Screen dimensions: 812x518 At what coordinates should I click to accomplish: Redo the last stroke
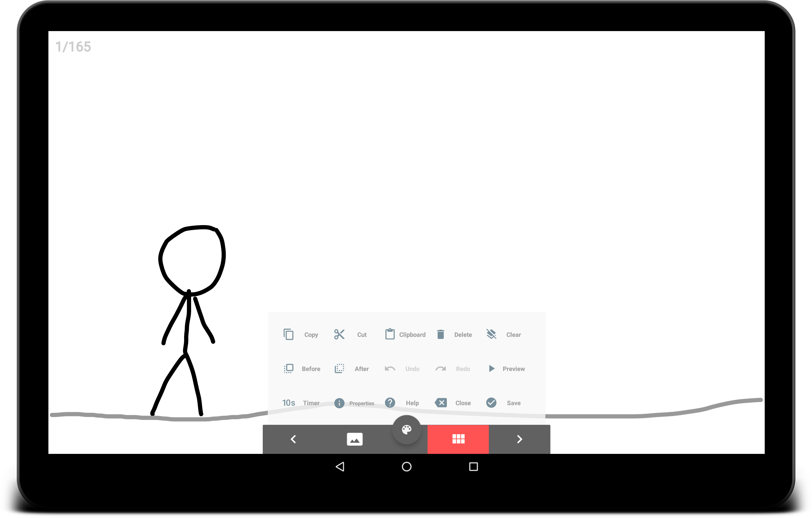[x=440, y=368]
